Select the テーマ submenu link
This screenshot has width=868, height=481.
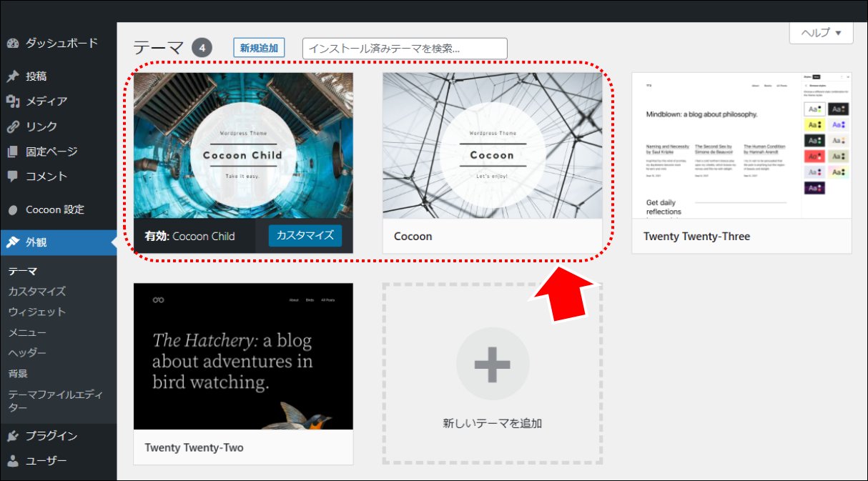(x=22, y=271)
